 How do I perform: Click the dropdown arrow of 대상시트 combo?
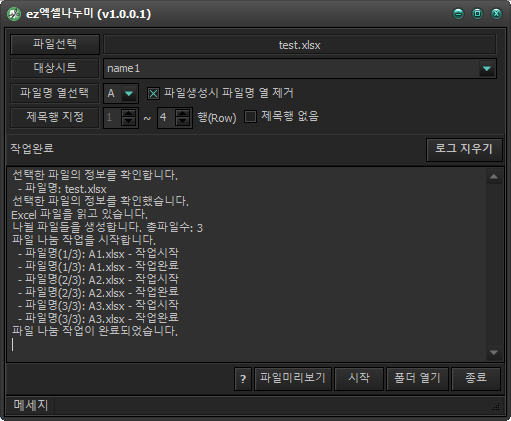487,69
